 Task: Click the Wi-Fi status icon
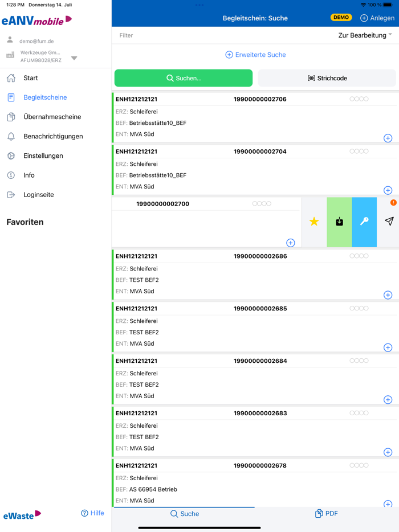363,5
